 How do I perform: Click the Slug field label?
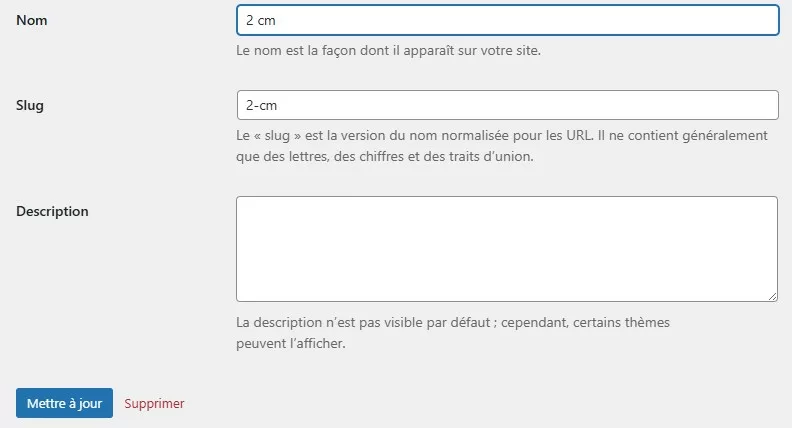click(30, 105)
